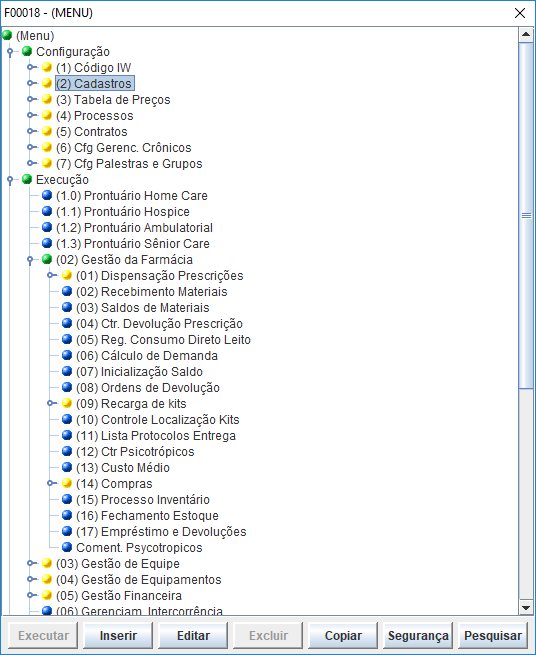Expand the (05) Gestão Financeira node
536x655 pixels.
click(30, 595)
